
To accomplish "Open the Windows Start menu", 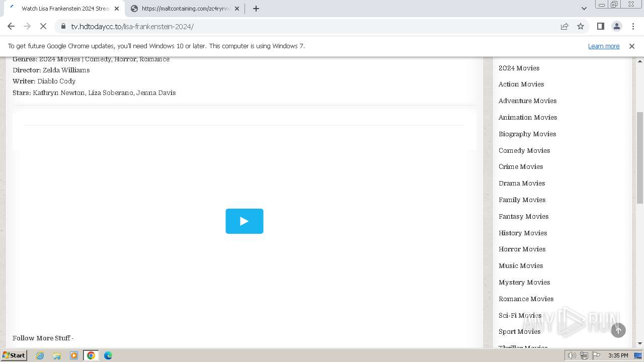I will (x=14, y=355).
